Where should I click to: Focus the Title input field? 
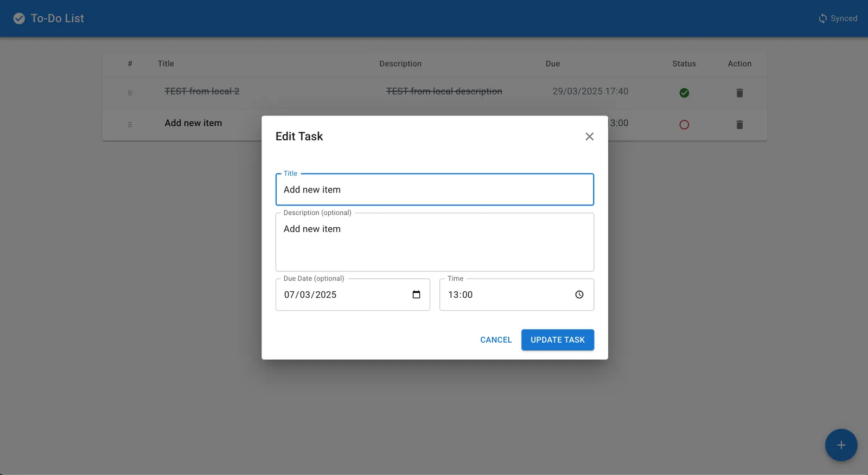coord(435,190)
